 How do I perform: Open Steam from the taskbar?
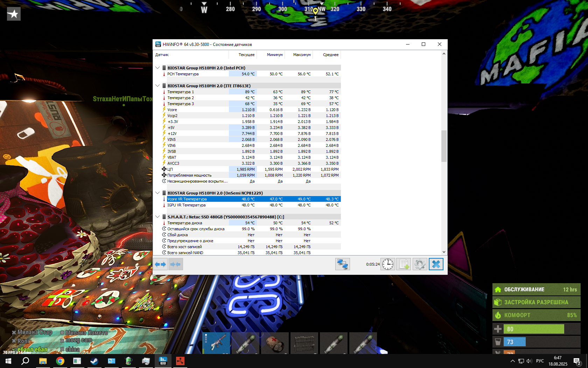click(x=94, y=361)
